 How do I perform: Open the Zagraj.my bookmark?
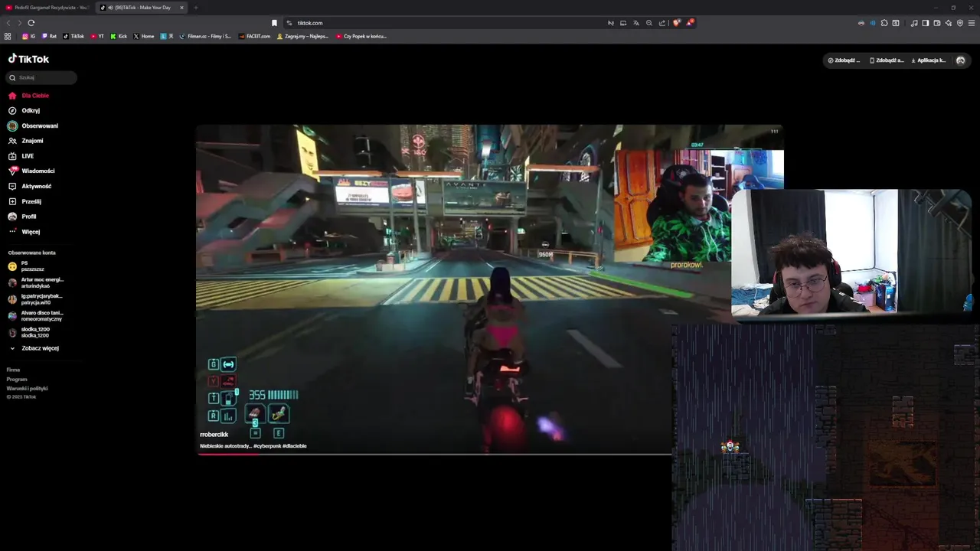302,36
